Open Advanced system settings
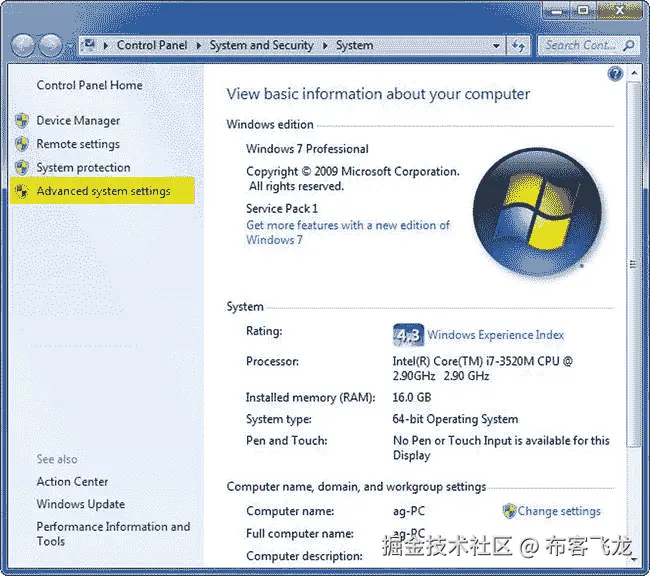The width and height of the screenshot is (650, 576). pos(103,191)
